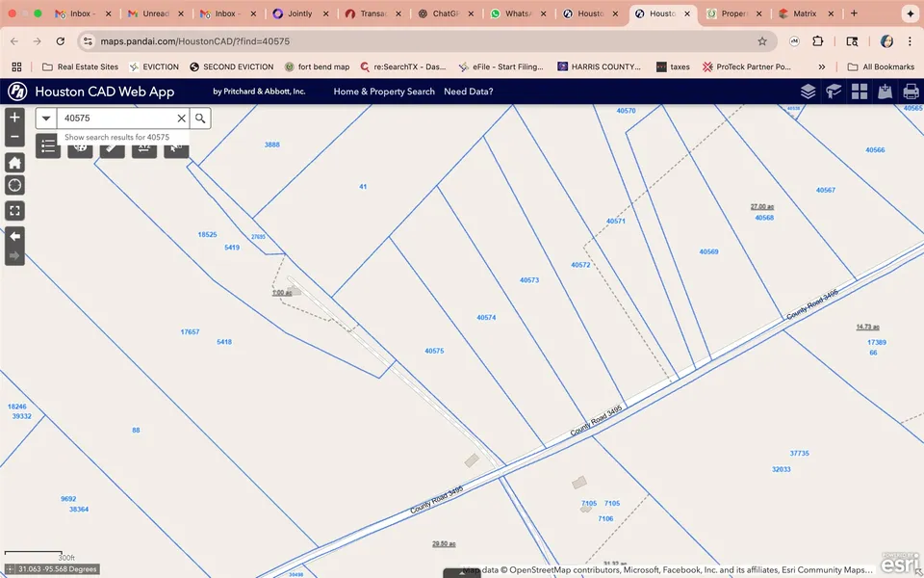This screenshot has height=578, width=924.
Task: Open the Layer List stack icon
Action: (x=808, y=92)
